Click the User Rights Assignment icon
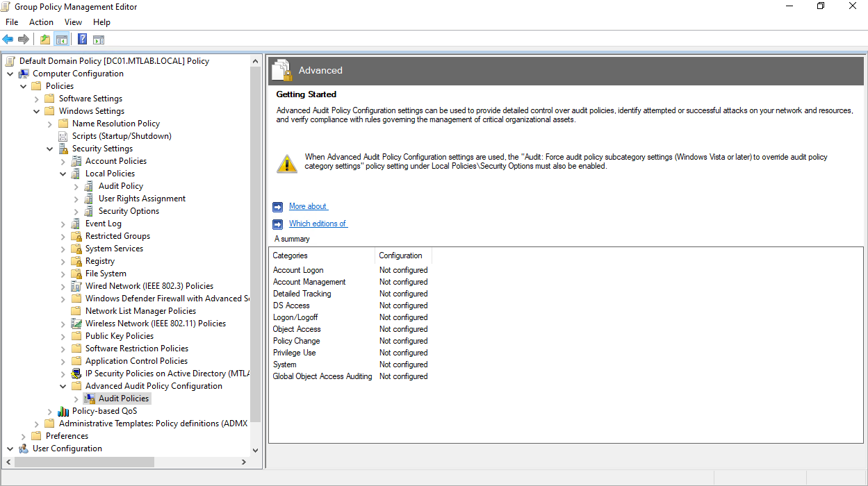The width and height of the screenshot is (868, 486). point(89,199)
